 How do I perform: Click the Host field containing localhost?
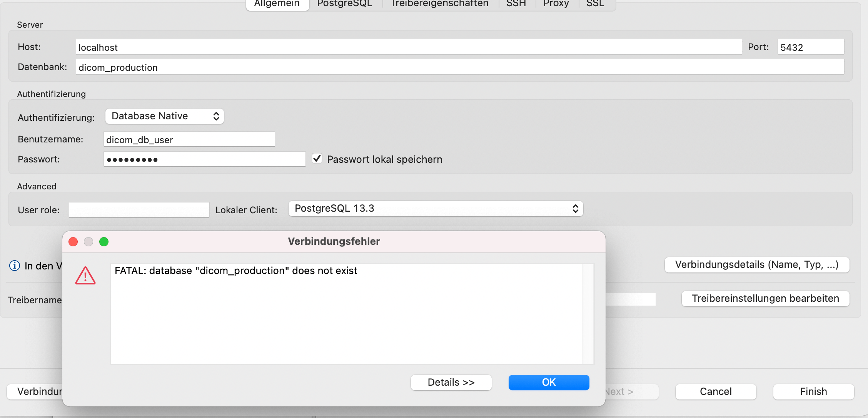408,47
